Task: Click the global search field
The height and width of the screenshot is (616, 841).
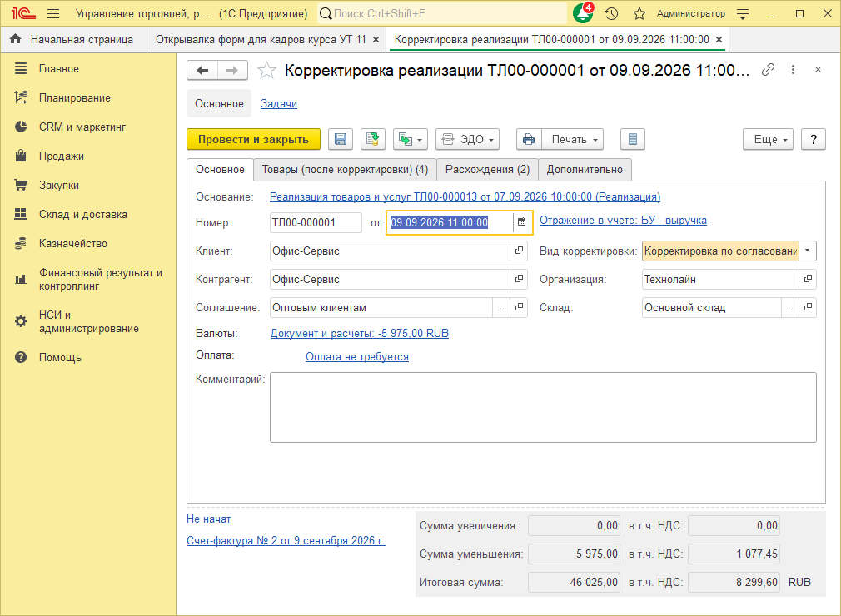Action: click(x=441, y=13)
